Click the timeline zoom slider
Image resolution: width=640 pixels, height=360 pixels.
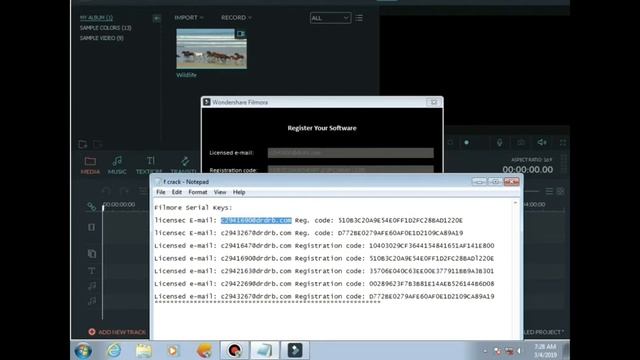coord(532,191)
